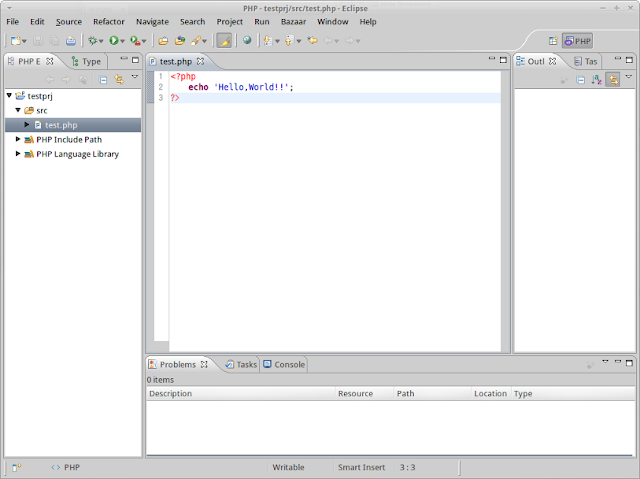Collapse the src folder node
The image size is (640, 479).
[x=18, y=110]
